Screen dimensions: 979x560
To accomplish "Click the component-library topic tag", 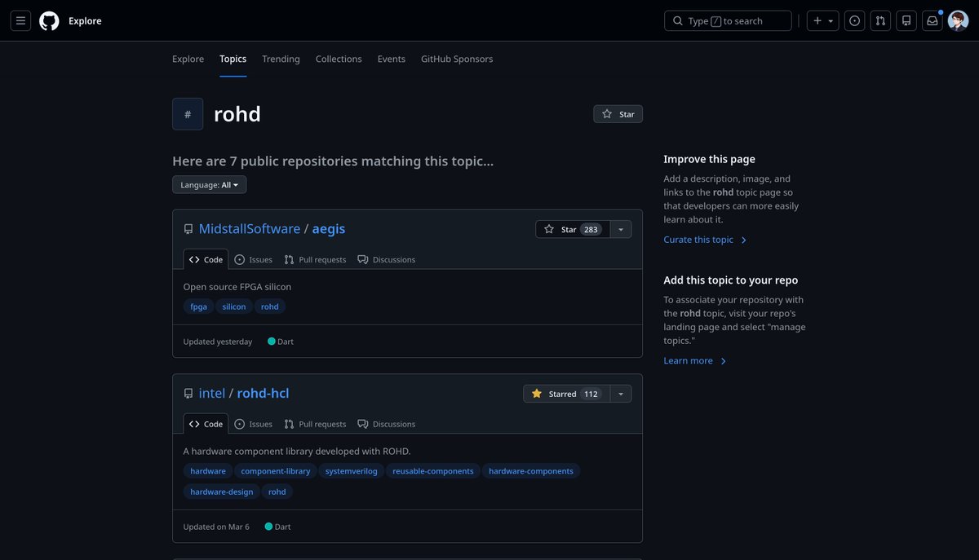I will tap(276, 471).
